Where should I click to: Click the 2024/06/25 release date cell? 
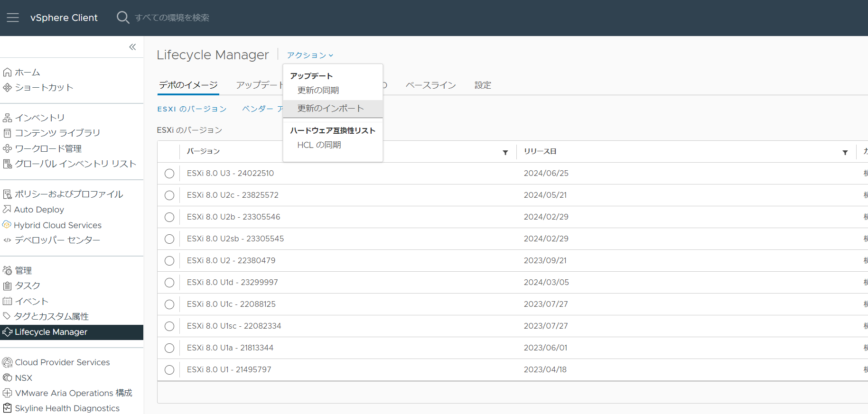(546, 173)
